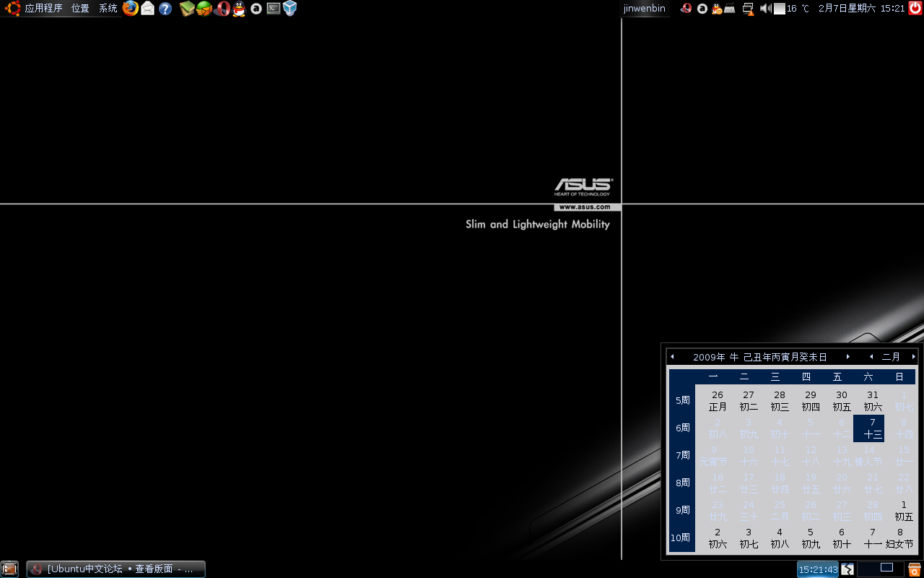Click the panel clock 2月7日星期六 15:21
The image size is (924, 578).
(861, 9)
